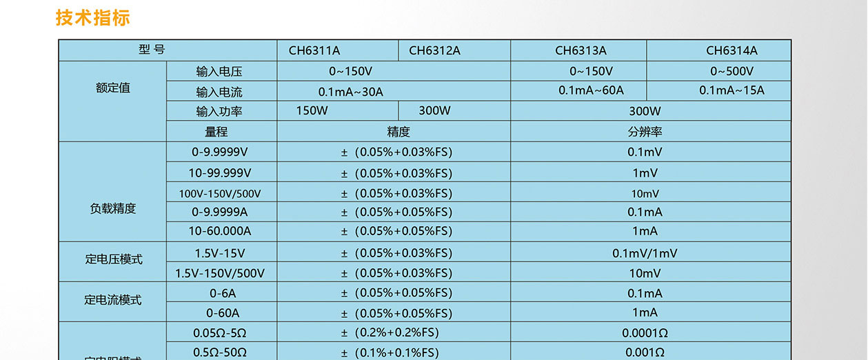868x360 pixels.
Task: Click the 额定值 row group label
Action: pos(112,88)
